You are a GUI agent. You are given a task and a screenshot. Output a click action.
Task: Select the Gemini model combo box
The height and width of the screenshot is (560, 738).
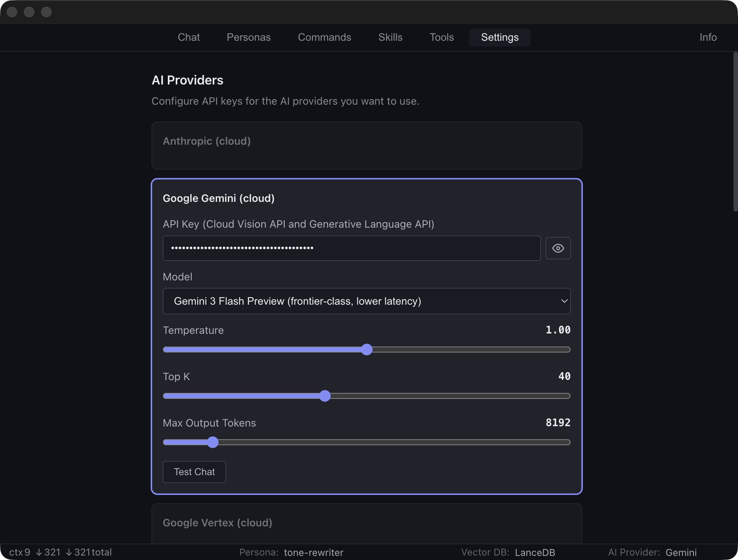pos(366,301)
